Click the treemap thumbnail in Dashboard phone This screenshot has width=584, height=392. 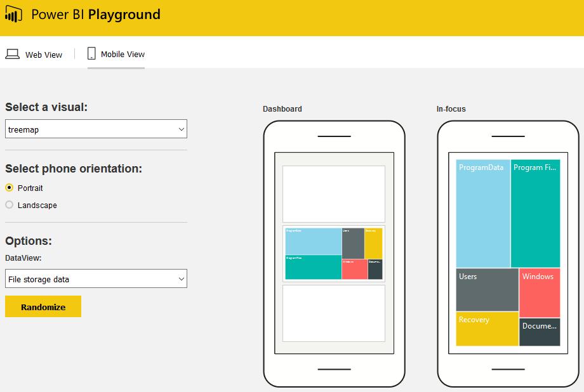[334, 254]
